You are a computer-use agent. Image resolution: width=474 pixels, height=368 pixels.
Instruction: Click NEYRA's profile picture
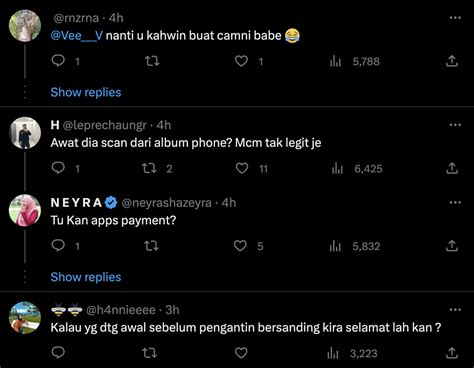(25, 210)
